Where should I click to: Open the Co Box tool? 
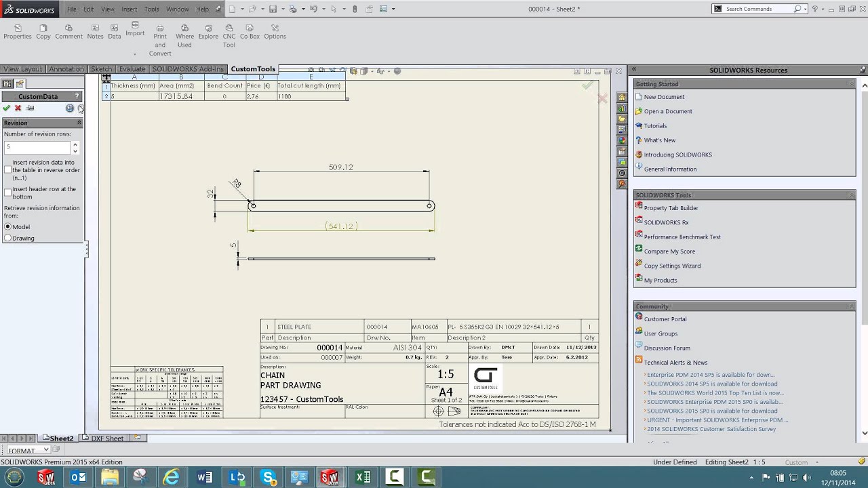(250, 32)
